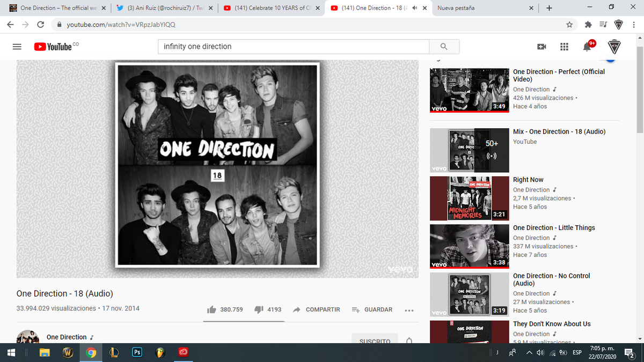644x362 pixels.
Task: Click into the search box with infinity one direction
Action: click(x=294, y=47)
